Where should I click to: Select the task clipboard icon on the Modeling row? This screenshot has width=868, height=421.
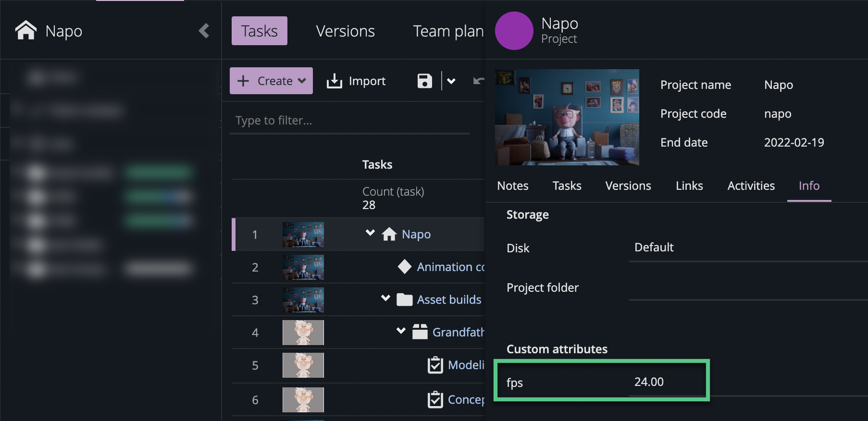435,365
